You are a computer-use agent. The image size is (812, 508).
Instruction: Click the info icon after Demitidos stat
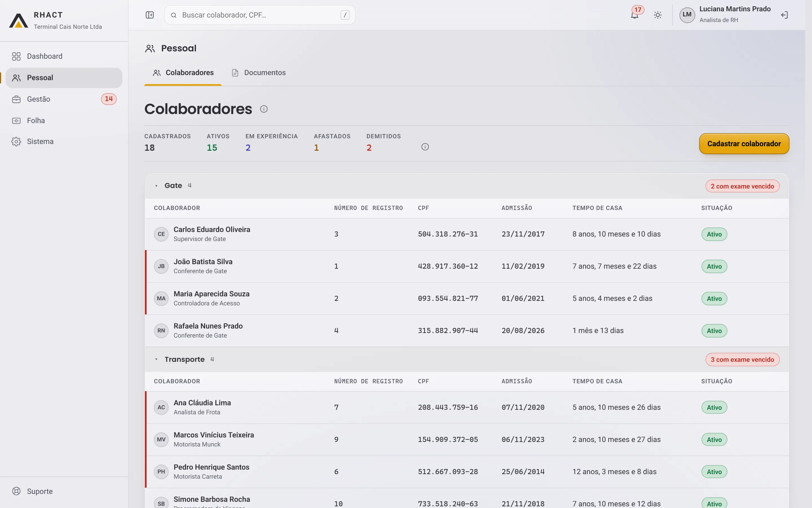click(425, 147)
